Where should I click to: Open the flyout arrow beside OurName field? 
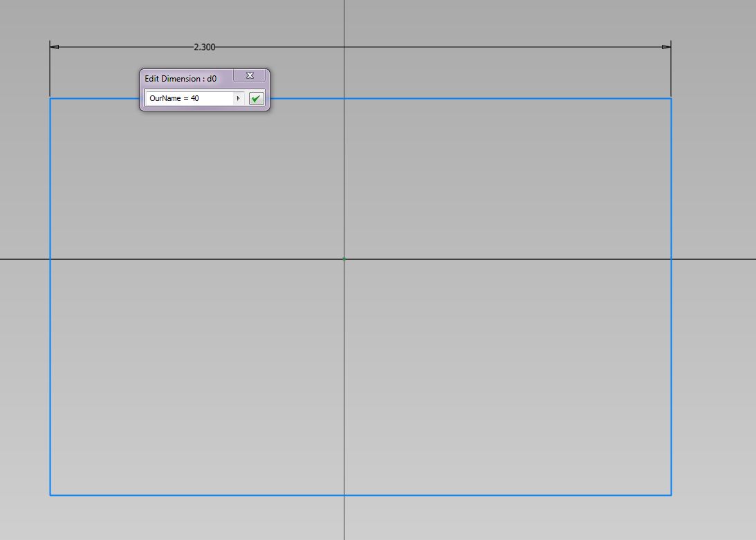coord(238,97)
